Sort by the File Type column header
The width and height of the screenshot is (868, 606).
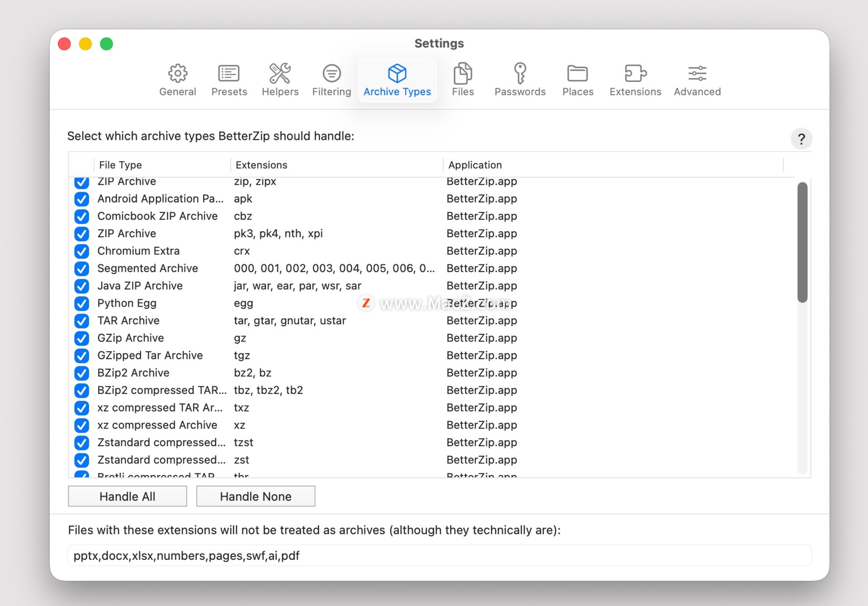(162, 165)
